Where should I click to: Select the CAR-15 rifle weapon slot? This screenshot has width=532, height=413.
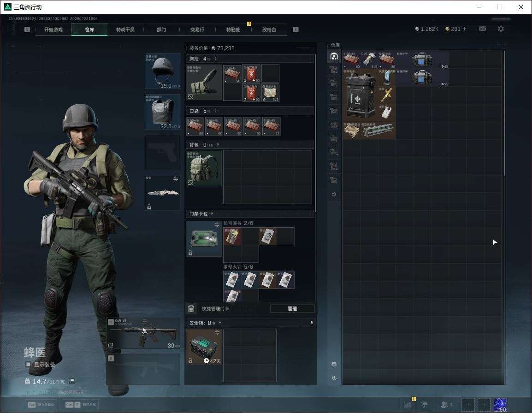[143, 333]
